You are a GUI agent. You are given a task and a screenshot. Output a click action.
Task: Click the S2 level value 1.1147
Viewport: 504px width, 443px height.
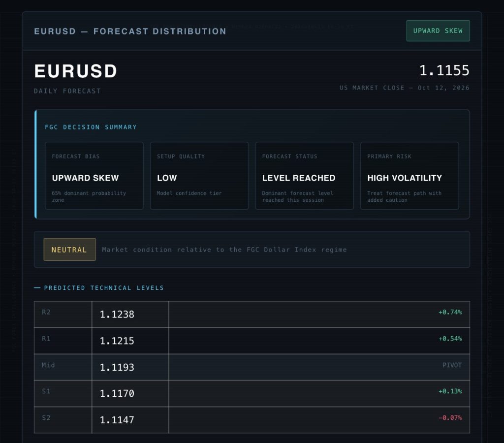click(x=117, y=420)
